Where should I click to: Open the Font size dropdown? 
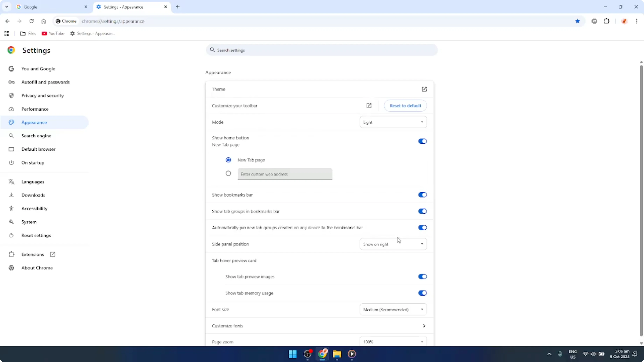[393, 310]
